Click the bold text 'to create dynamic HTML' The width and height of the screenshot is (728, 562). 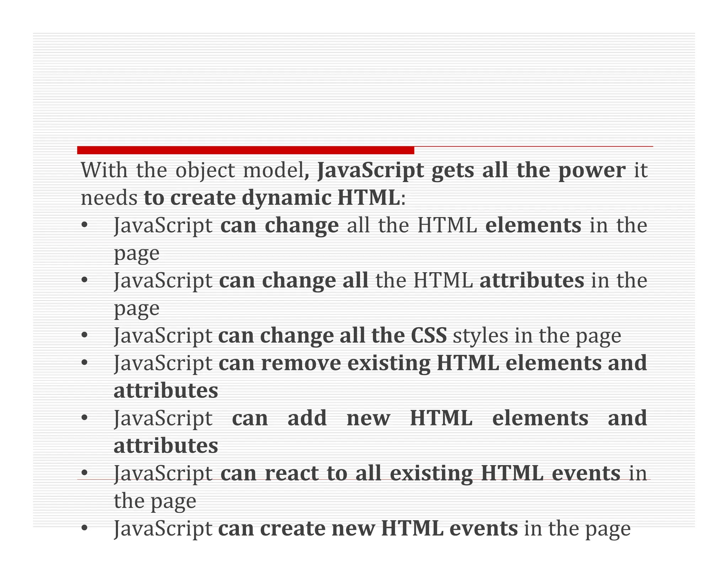[x=272, y=198]
